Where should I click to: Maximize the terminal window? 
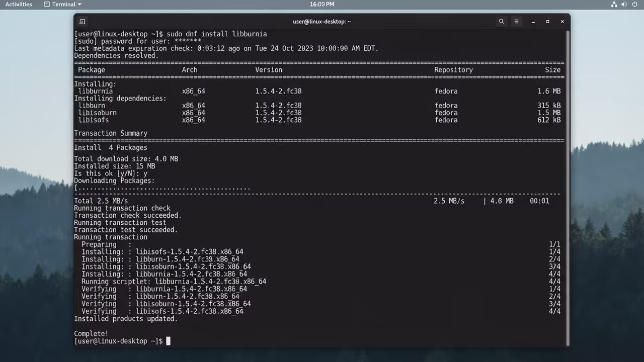(x=547, y=22)
